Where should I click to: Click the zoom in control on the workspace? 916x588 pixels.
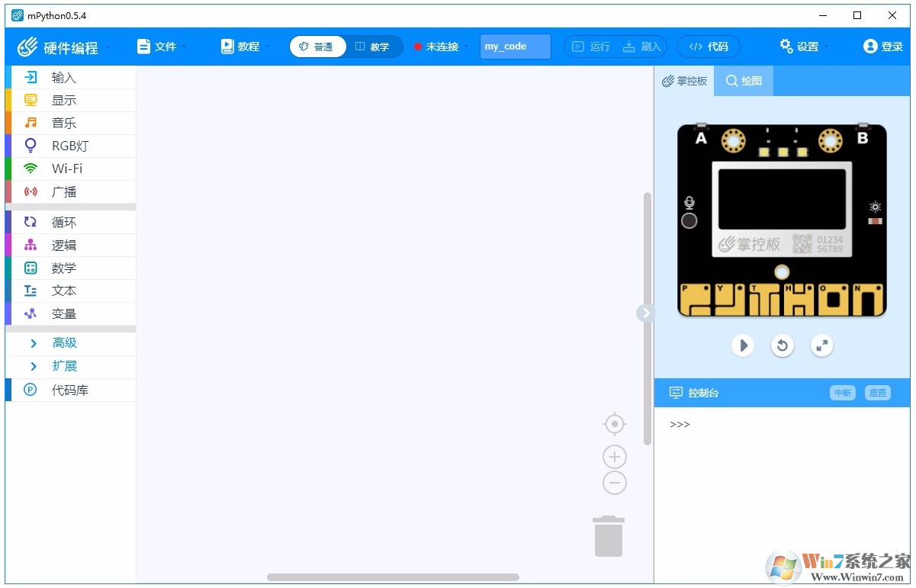pyautogui.click(x=615, y=456)
